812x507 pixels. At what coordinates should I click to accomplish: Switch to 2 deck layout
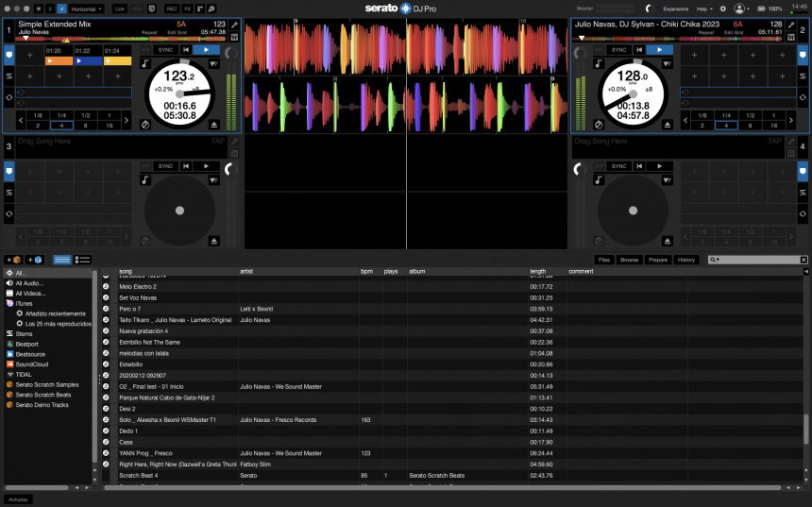(50, 8)
